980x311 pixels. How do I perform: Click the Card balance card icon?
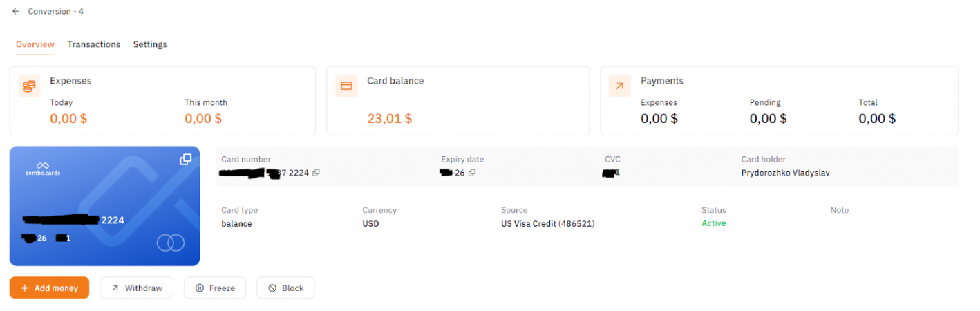point(346,86)
